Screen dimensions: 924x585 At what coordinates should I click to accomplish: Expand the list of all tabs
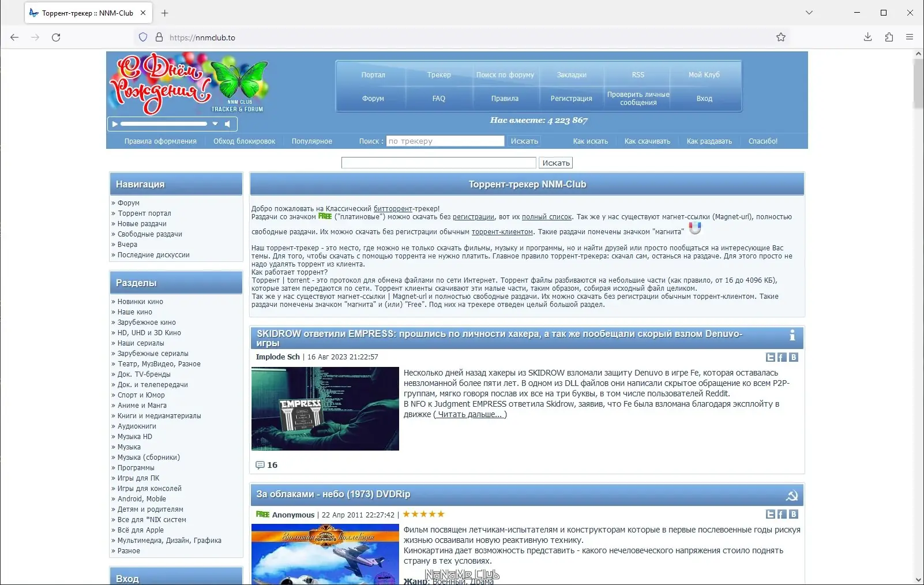click(x=809, y=13)
